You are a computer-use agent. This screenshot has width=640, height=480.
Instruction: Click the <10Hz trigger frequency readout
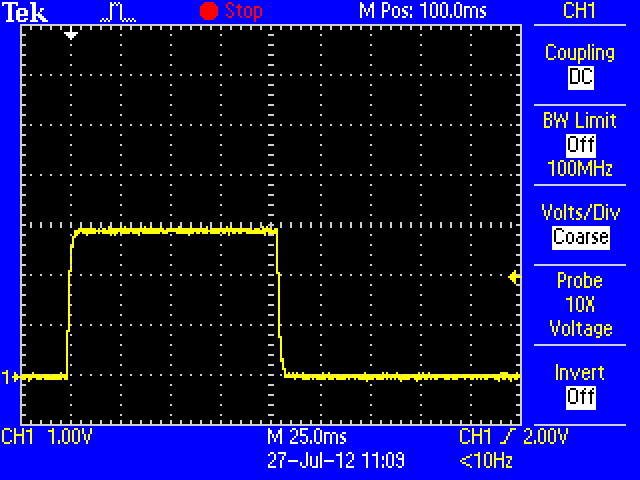pyautogui.click(x=486, y=460)
